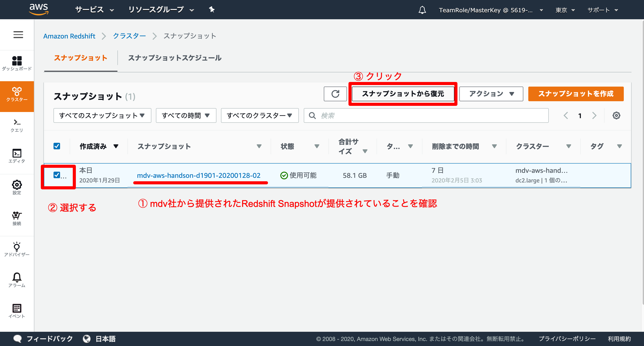Sort by タグ column
This screenshot has width=644, height=346.
coord(619,146)
